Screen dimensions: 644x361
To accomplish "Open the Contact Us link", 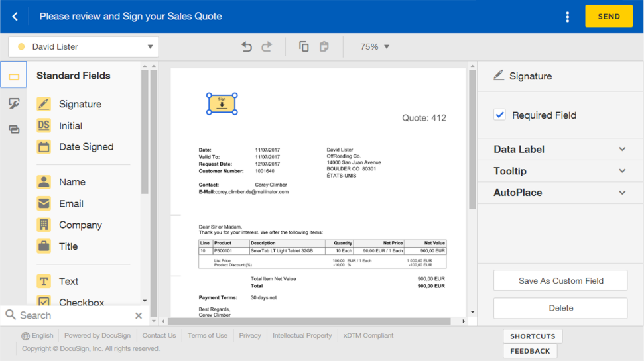I will click(159, 336).
